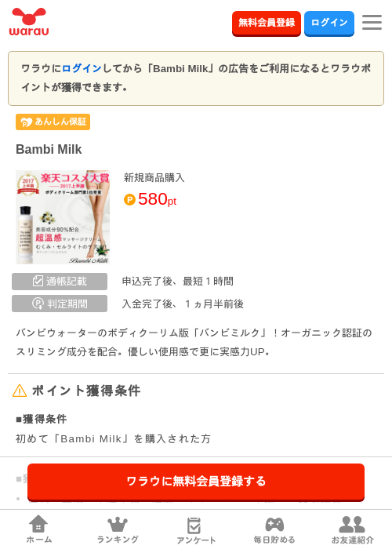
Task: Select the 通帳記載 label
Action: click(x=60, y=282)
